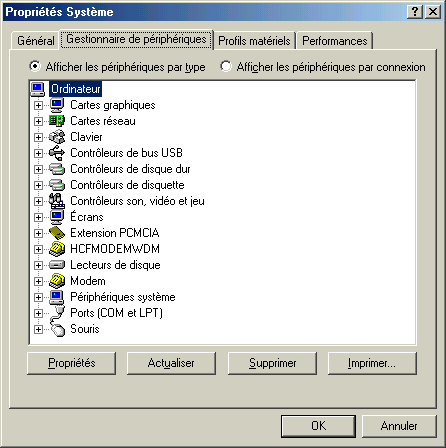Open the Profils matériels tab

coord(254,41)
